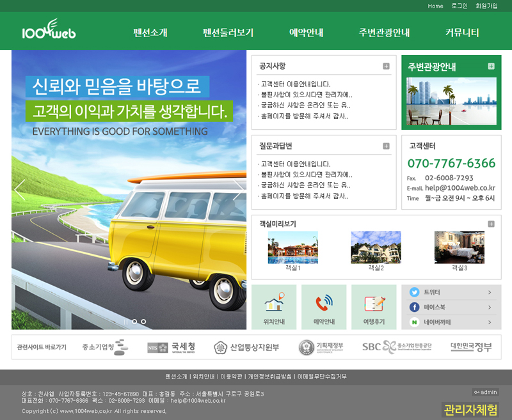Open the 예약안내 phone icon

[x=324, y=307]
